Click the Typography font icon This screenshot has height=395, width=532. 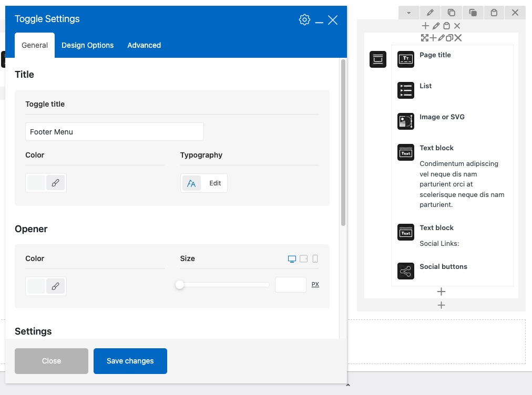point(191,183)
